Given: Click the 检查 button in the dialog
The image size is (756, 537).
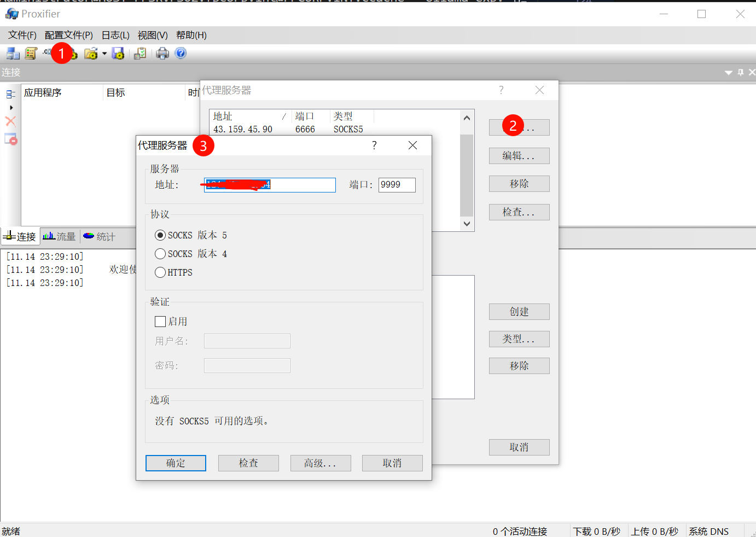Looking at the screenshot, I should tap(248, 463).
